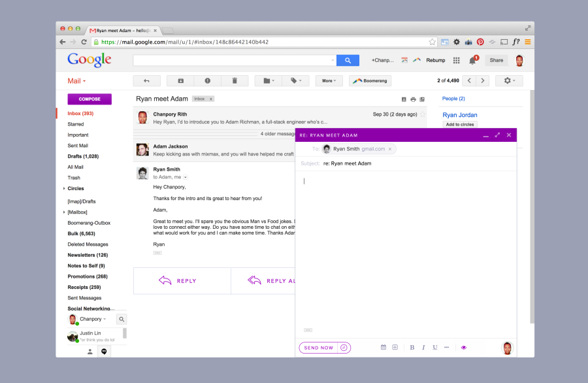
Task: Insert calendar availability in compose toolbar
Action: click(x=384, y=347)
